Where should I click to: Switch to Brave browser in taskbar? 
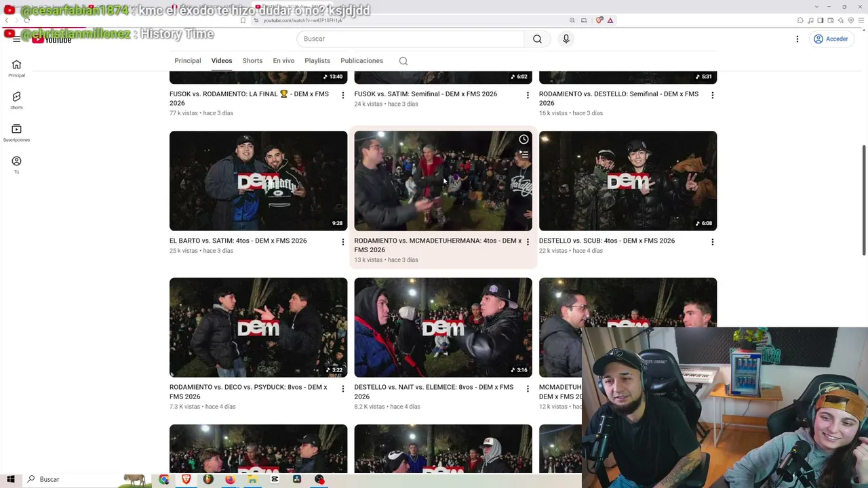pyautogui.click(x=186, y=479)
